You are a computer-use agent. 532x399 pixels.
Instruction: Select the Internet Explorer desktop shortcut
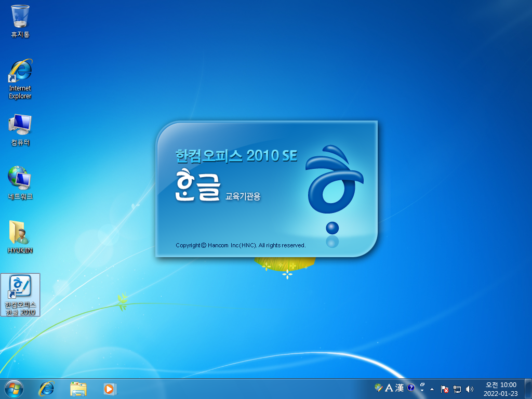pos(20,79)
